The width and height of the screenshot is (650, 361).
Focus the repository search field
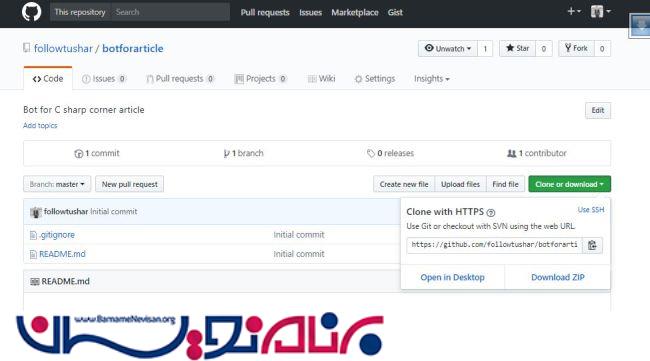click(170, 12)
